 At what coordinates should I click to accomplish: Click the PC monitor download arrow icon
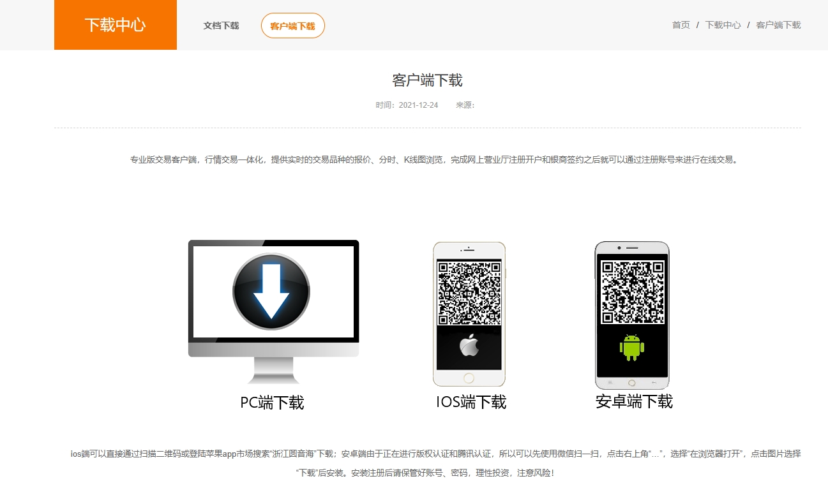[x=271, y=291]
